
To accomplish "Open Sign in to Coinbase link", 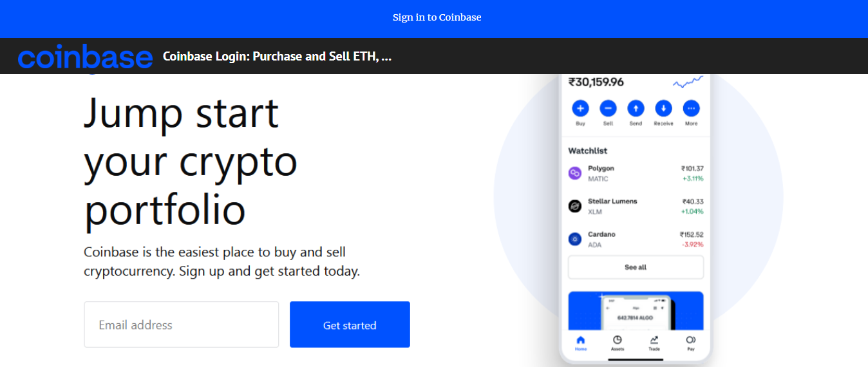I will [x=437, y=17].
